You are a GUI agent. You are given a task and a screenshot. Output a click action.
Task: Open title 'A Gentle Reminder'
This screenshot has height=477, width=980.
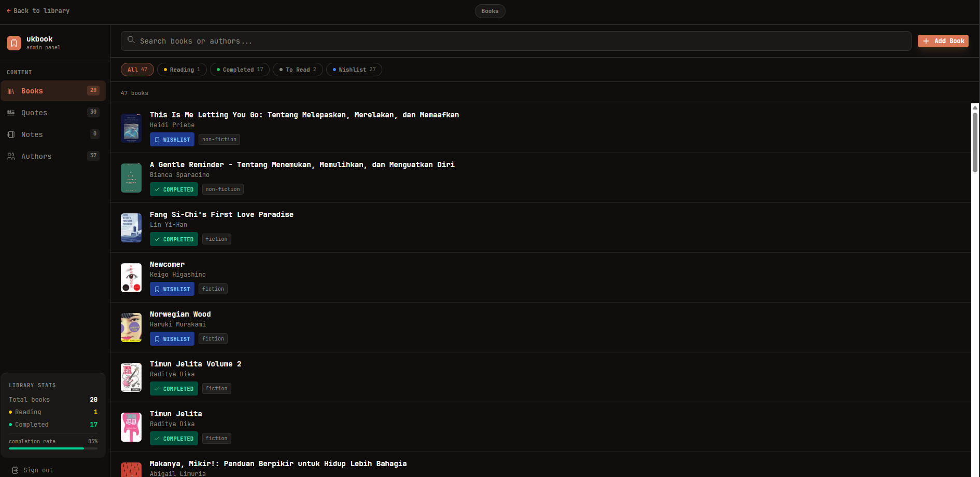[x=302, y=165]
